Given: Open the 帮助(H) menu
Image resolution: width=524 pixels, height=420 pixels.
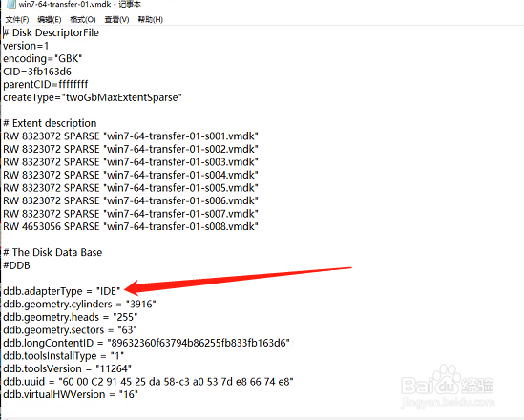Looking at the screenshot, I should pyautogui.click(x=151, y=19).
